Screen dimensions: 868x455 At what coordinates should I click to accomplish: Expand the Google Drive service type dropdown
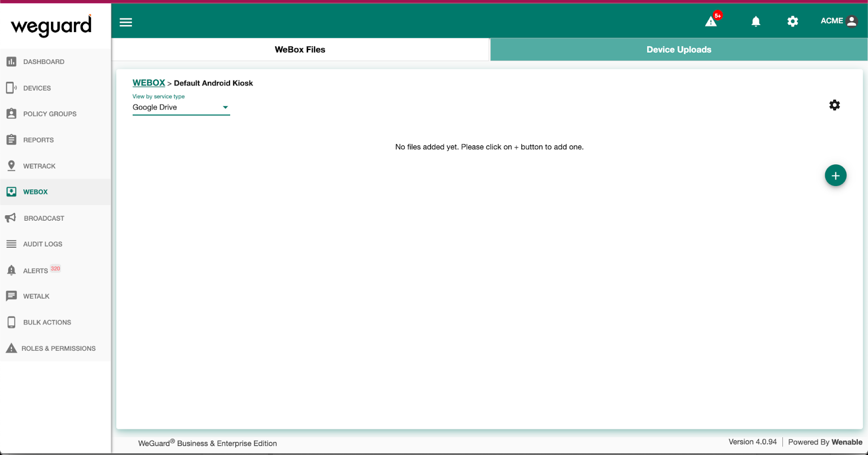181,107
